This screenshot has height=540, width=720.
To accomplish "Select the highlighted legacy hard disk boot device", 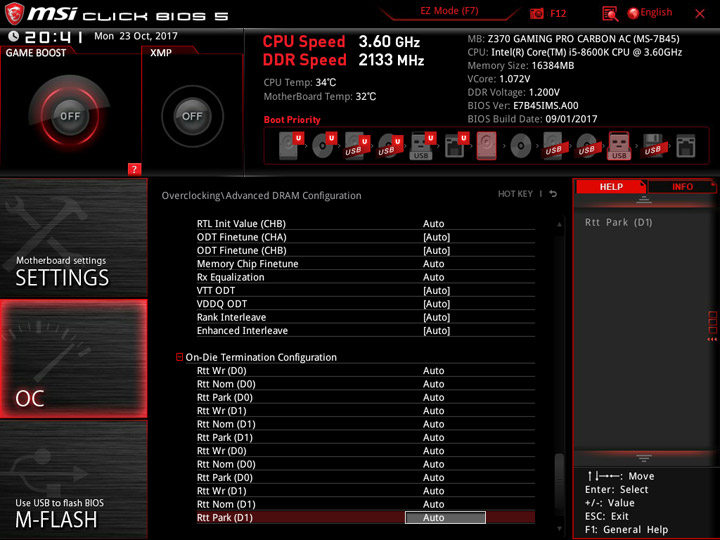I will click(487, 146).
